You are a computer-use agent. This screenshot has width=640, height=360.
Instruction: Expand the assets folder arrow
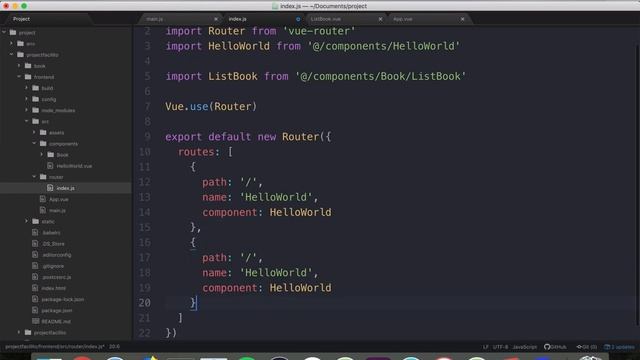[34, 132]
